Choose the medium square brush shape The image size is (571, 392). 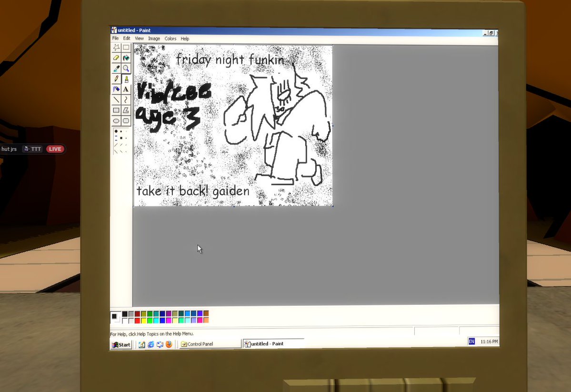[121, 138]
